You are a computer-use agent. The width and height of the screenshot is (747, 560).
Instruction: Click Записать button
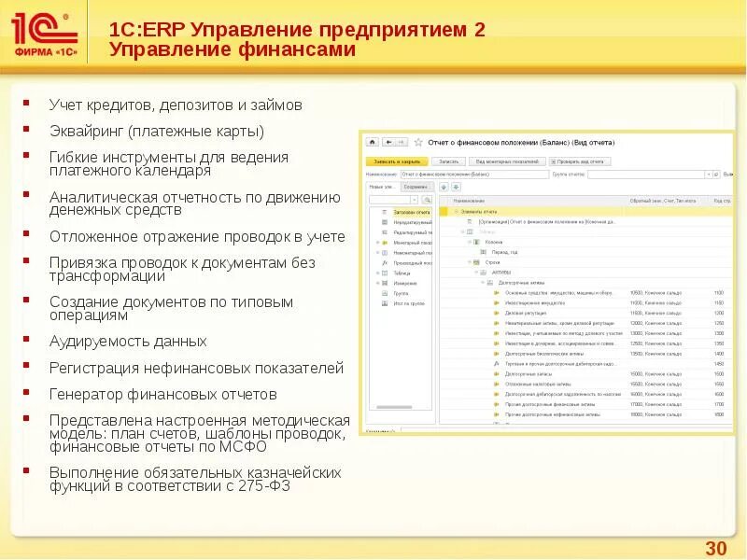(x=448, y=161)
